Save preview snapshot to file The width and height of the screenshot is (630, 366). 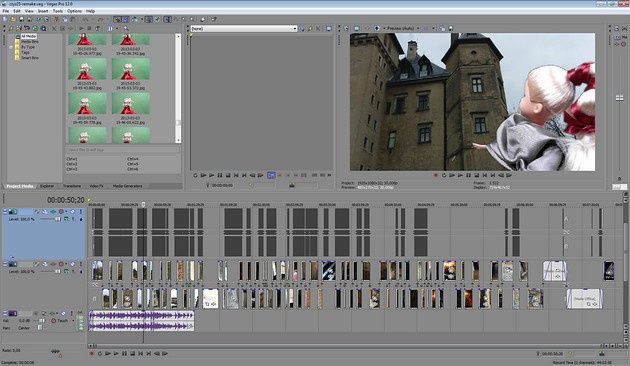(450, 29)
